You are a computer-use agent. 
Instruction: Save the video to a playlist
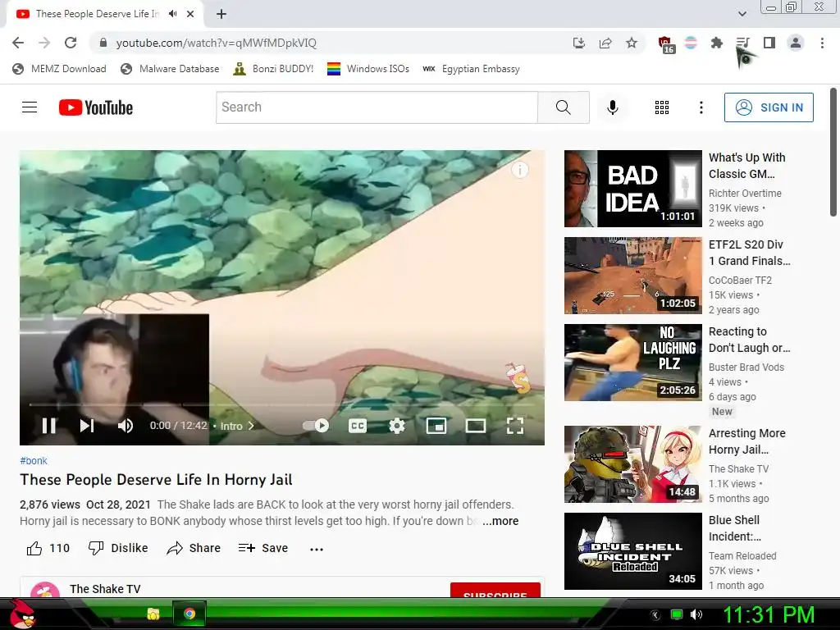click(x=263, y=548)
